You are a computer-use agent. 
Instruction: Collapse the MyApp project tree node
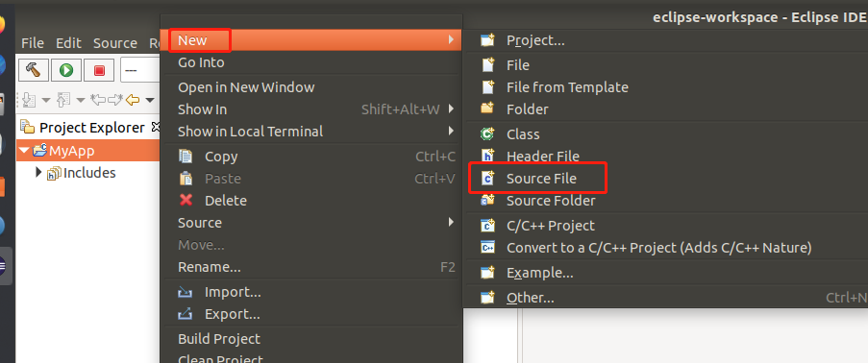pos(24,150)
